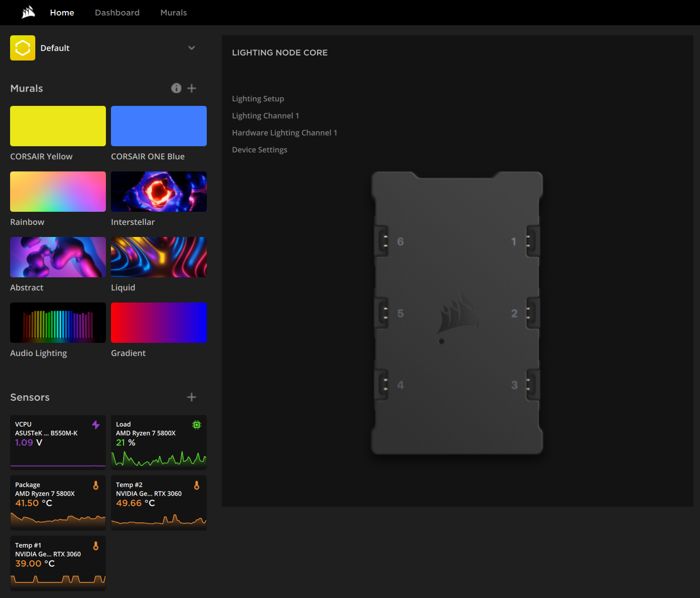Open Lighting Setup
Viewport: 700px width, 598px height.
tap(258, 99)
